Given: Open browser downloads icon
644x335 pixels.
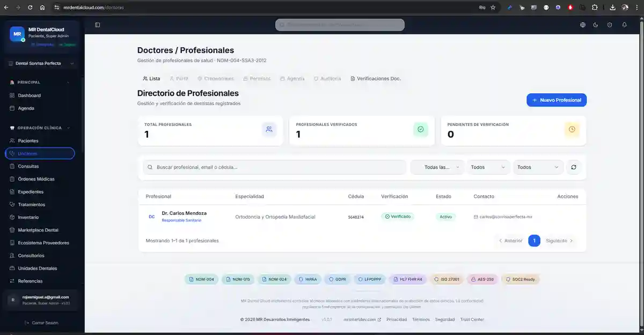Looking at the screenshot, I should 612,8.
